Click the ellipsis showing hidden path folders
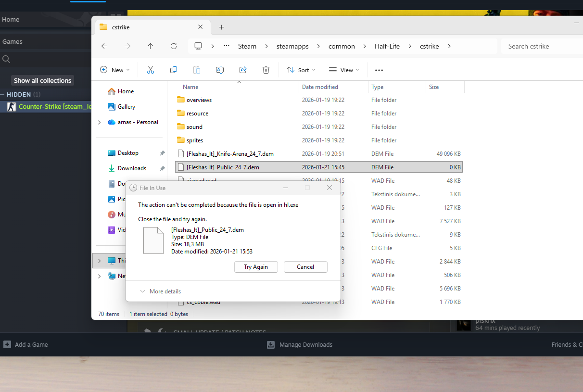Image resolution: width=583 pixels, height=392 pixels. click(x=227, y=46)
